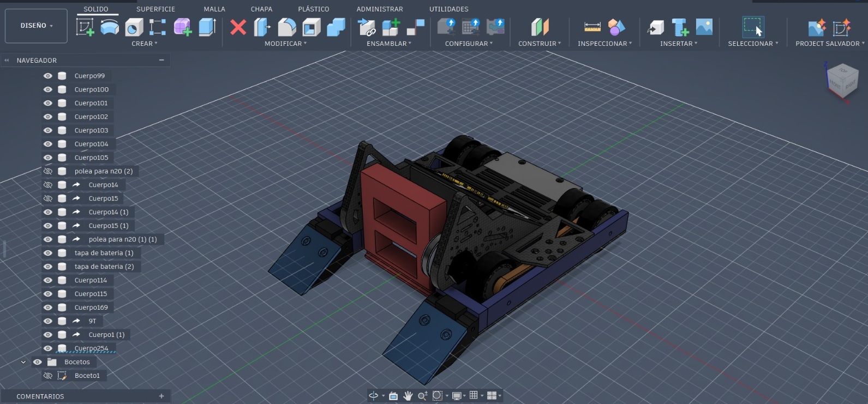Screen dimensions: 868x404
Task: Switch to the MALLA tab
Action: click(214, 9)
